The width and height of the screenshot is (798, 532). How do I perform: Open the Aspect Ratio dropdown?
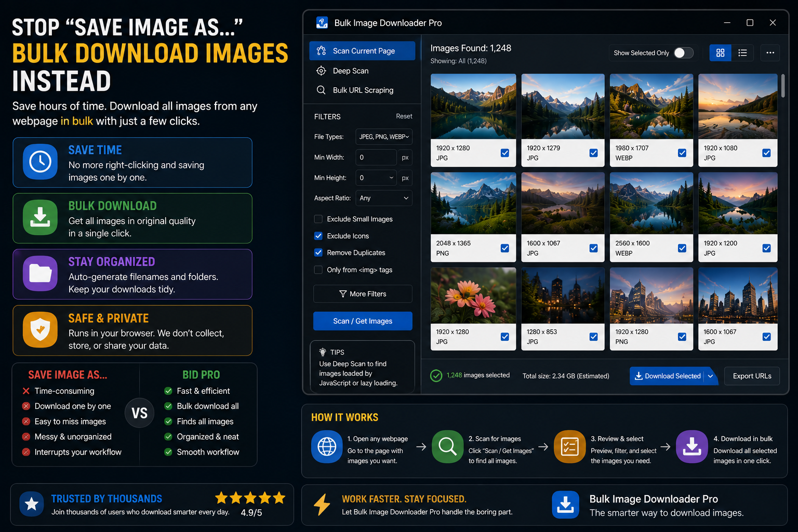384,198
